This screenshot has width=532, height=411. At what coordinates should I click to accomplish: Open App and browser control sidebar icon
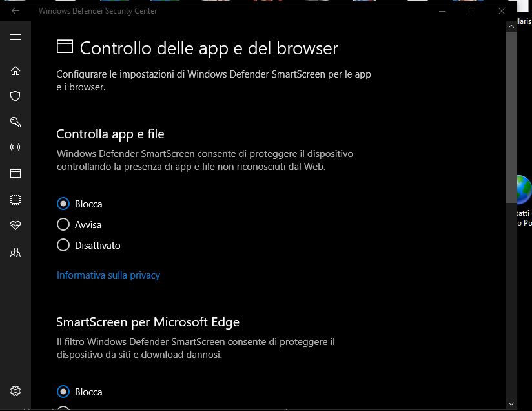click(15, 174)
